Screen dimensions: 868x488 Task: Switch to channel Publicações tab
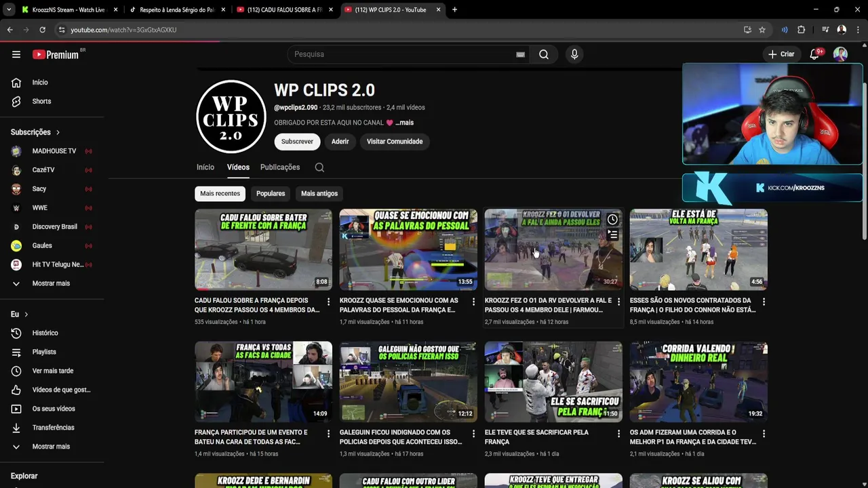coord(280,167)
